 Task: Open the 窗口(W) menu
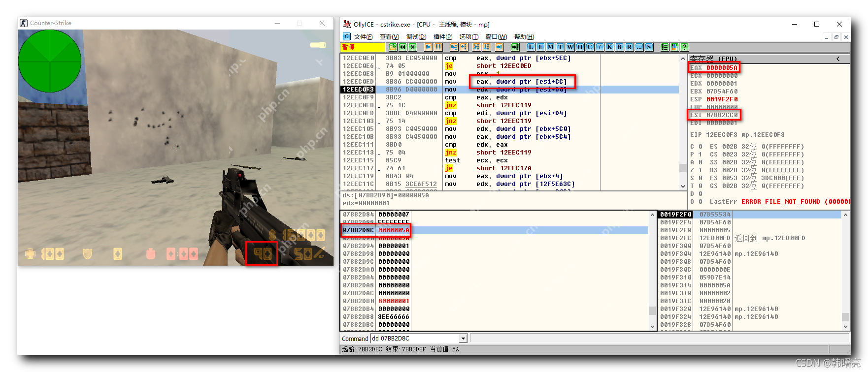click(496, 37)
